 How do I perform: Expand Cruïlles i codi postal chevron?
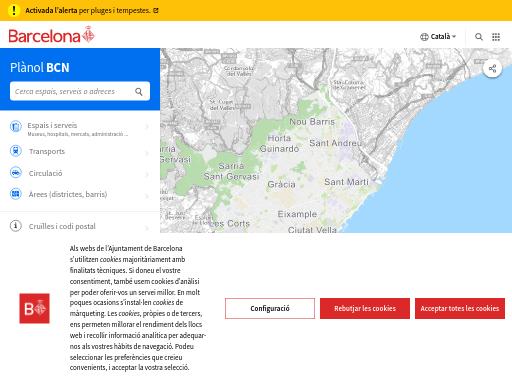[147, 228]
